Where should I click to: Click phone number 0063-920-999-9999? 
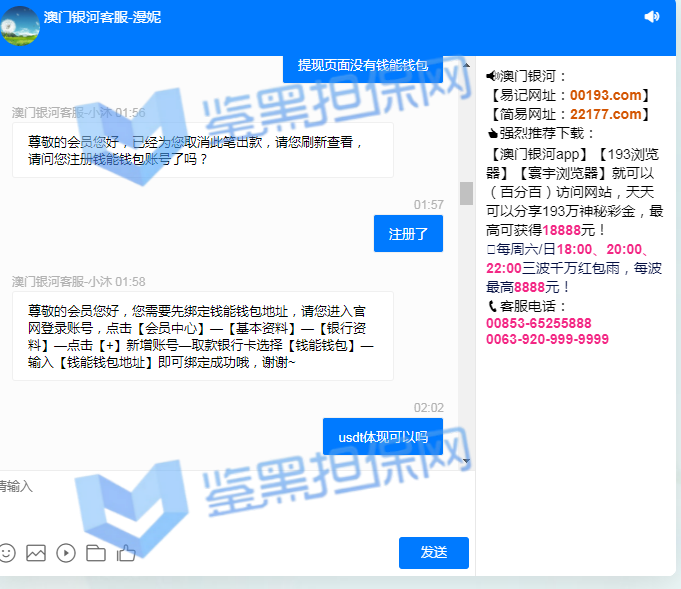547,340
